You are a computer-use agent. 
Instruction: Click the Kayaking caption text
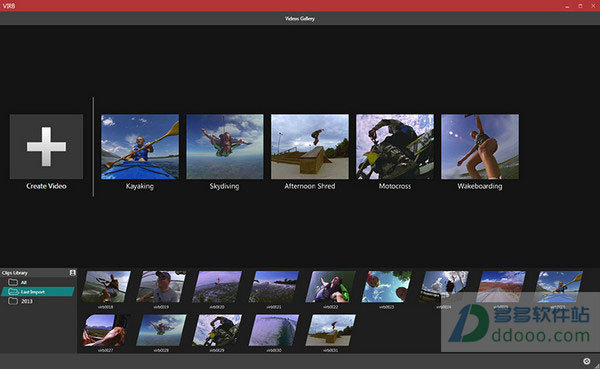pyautogui.click(x=140, y=186)
